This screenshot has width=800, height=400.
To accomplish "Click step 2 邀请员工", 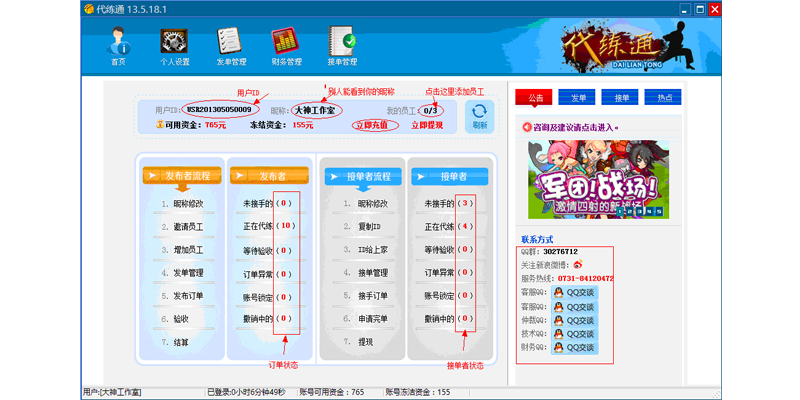I will pos(188,227).
